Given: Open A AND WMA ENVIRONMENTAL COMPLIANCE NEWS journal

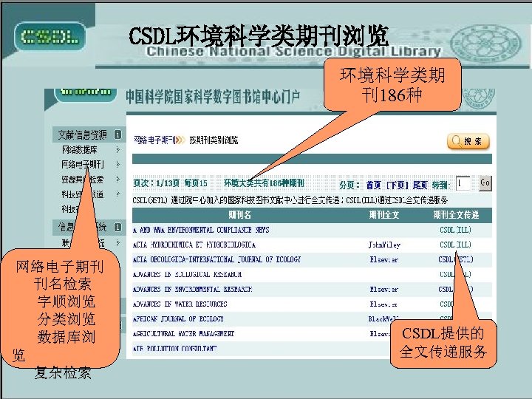Looking at the screenshot, I should tap(201, 230).
